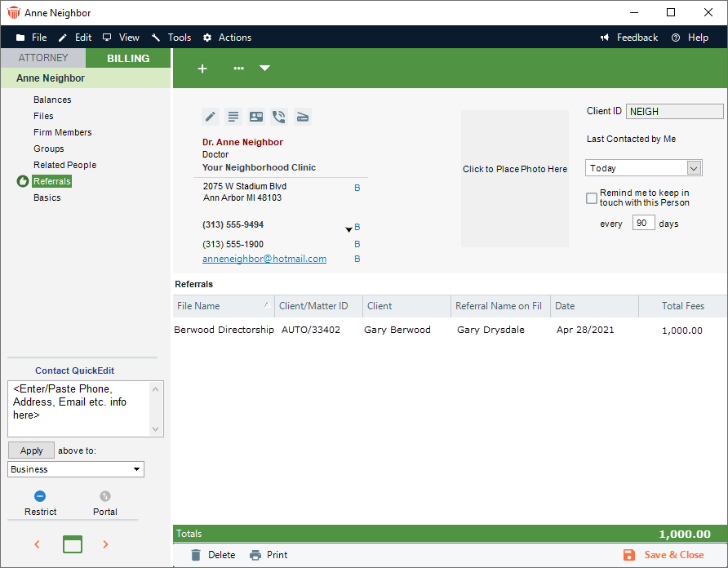This screenshot has height=568, width=728.
Task: Expand the white triangle dropdown in green toolbar
Action: tap(264, 69)
